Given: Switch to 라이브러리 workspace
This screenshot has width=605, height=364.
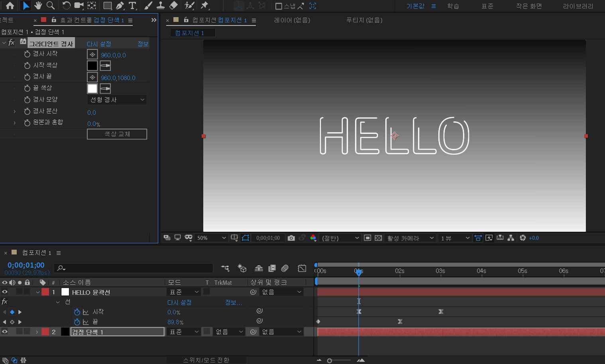Looking at the screenshot, I should tap(578, 6).
